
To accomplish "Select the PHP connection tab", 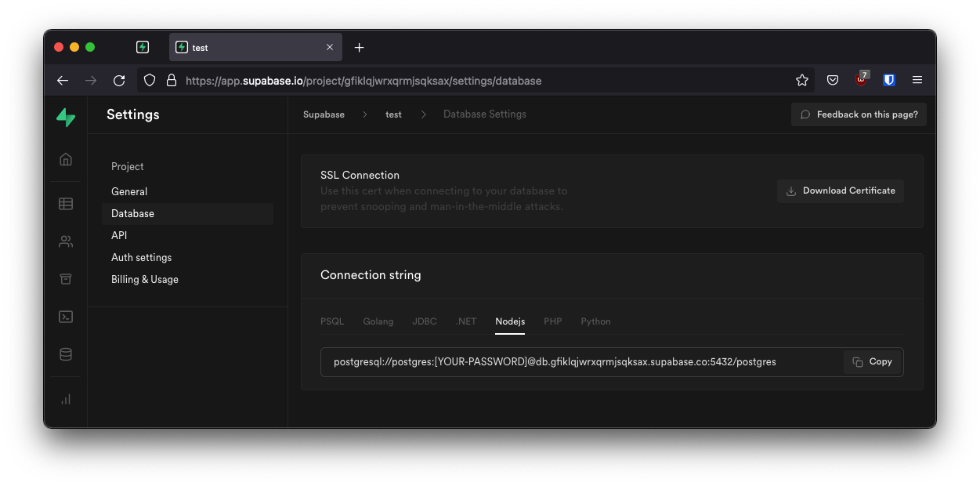I will 553,321.
